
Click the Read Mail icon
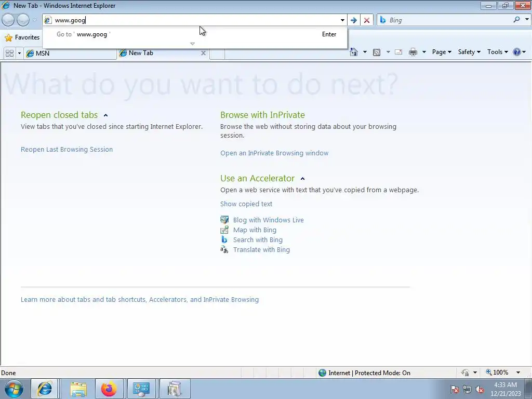398,52
